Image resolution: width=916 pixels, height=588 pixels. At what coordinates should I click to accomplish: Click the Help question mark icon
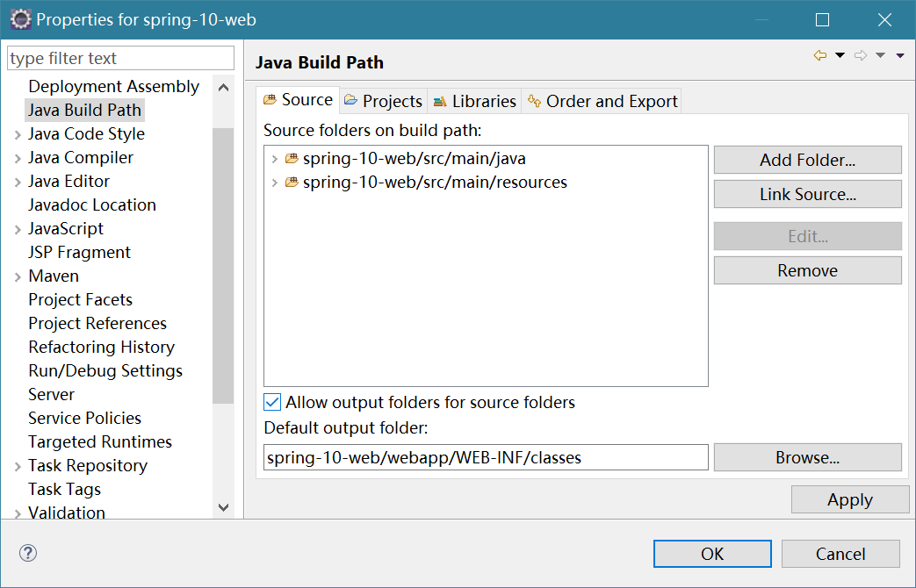28,553
